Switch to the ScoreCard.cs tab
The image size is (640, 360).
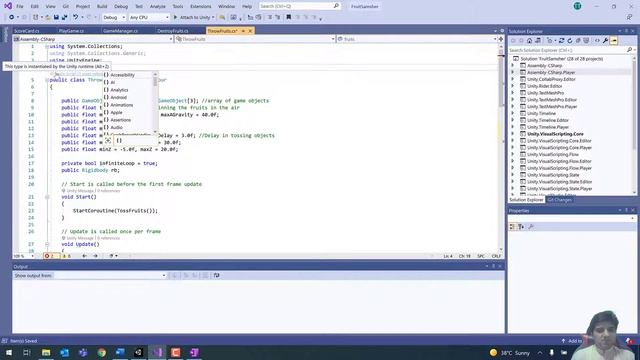click(x=27, y=31)
